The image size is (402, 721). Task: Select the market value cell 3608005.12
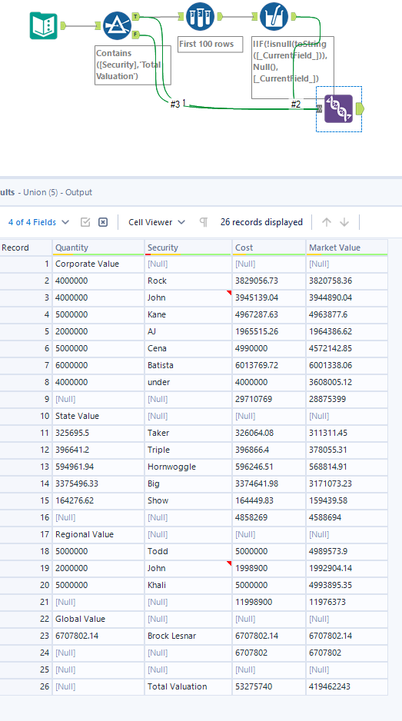pyautogui.click(x=347, y=382)
